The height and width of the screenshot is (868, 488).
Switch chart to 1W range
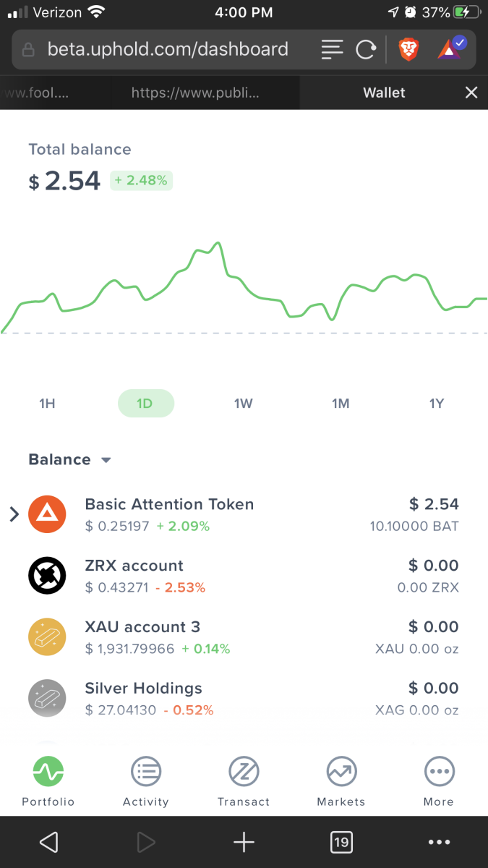coord(244,403)
